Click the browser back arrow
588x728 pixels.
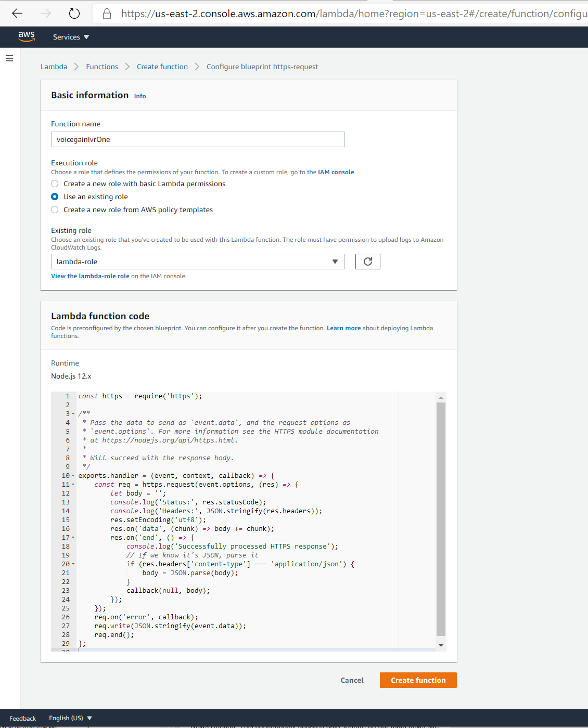pos(17,14)
